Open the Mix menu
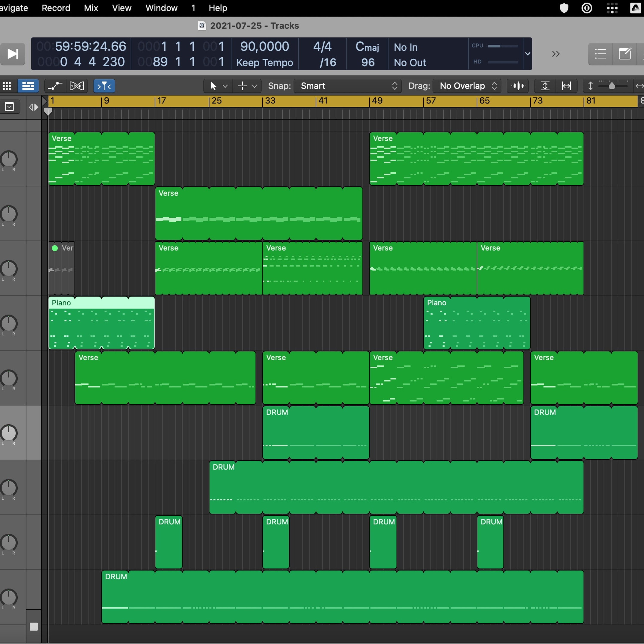Viewport: 644px width, 644px height. tap(91, 8)
